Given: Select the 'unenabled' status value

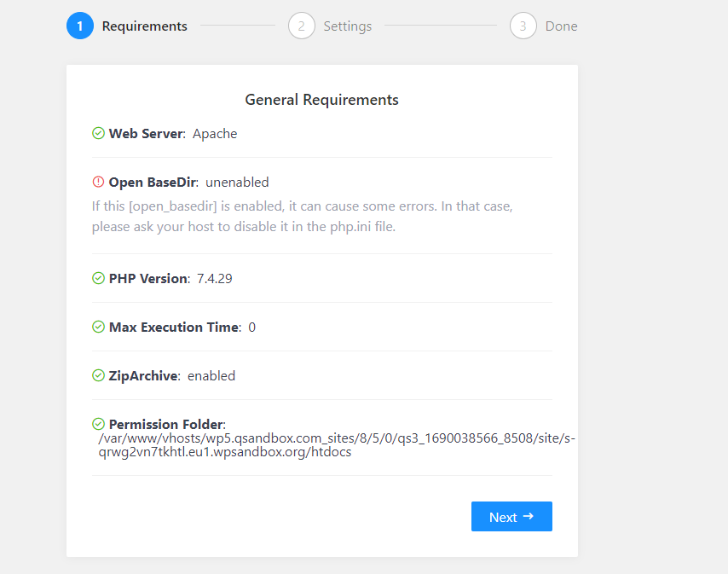Looking at the screenshot, I should (237, 183).
